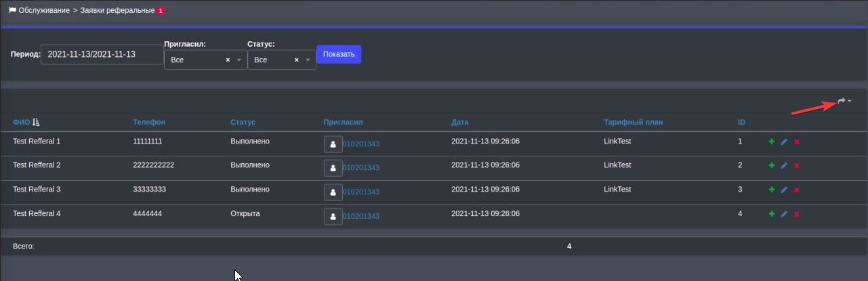This screenshot has height=281, width=868.
Task: Sort table by Телефон column header
Action: point(149,122)
